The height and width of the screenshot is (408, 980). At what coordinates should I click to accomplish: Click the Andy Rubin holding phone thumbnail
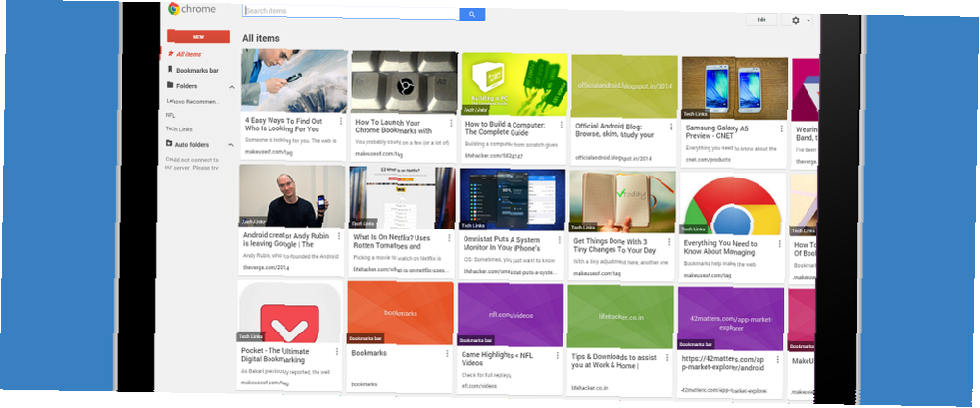coord(292,196)
